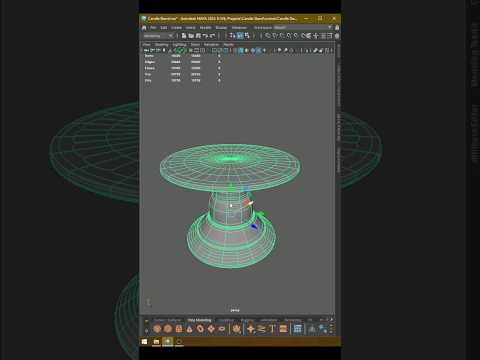Open the panel View menu
This screenshot has width=480, height=360.
click(x=147, y=44)
